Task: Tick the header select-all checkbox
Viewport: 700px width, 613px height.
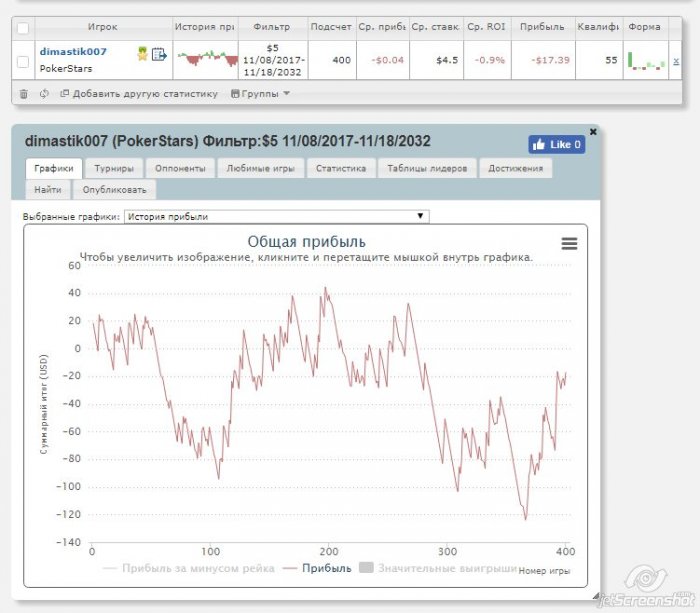Action: point(23,28)
